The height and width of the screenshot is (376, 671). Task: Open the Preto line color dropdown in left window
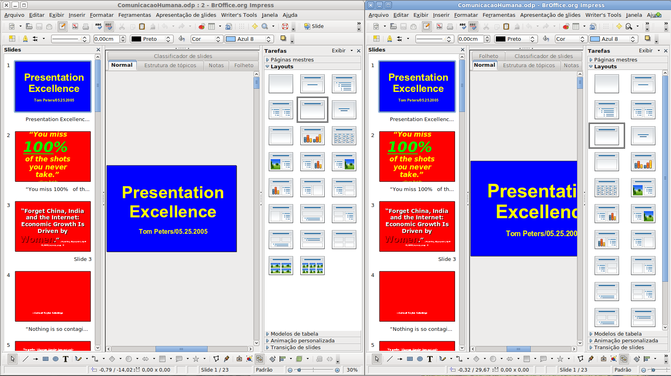coord(151,39)
